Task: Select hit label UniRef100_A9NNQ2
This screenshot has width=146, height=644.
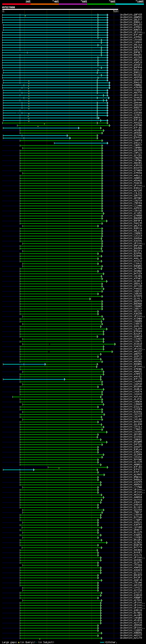Action: coord(131,85)
